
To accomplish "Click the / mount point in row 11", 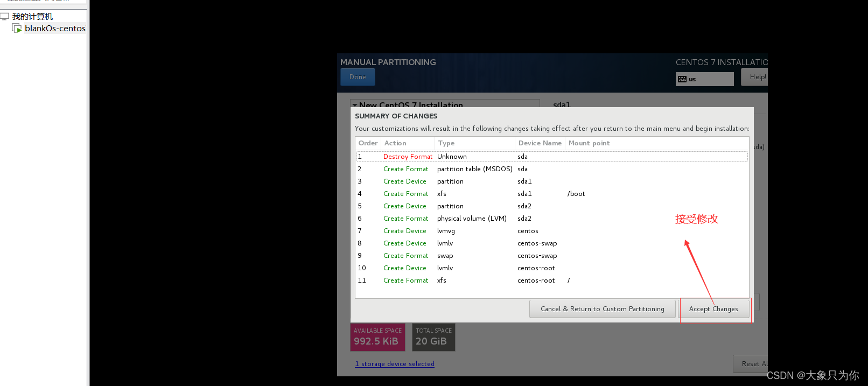I will pos(569,280).
